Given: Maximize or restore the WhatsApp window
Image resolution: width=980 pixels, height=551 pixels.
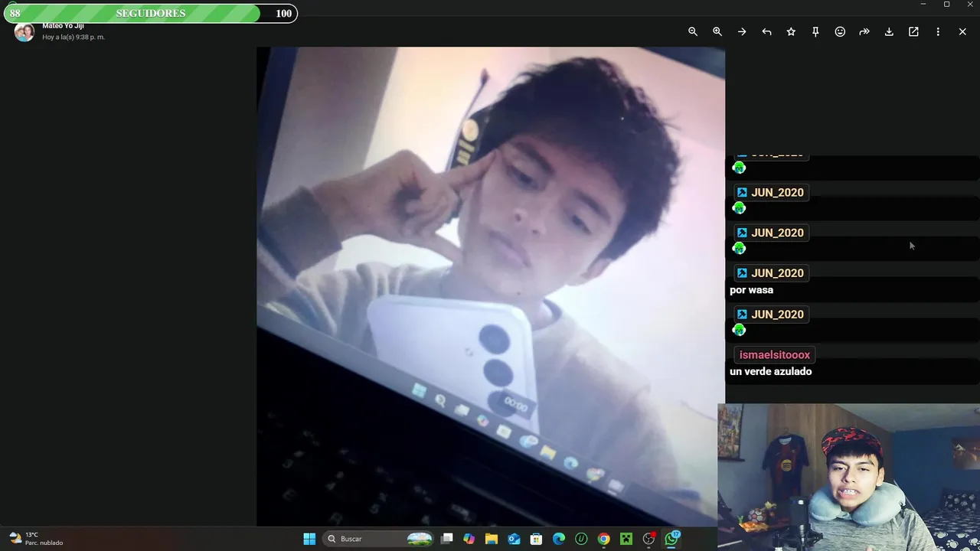Looking at the screenshot, I should (946, 5).
